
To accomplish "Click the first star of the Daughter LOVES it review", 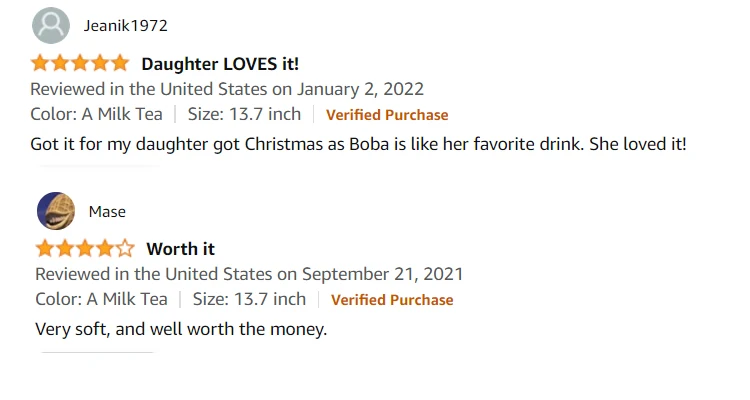I will [40, 63].
